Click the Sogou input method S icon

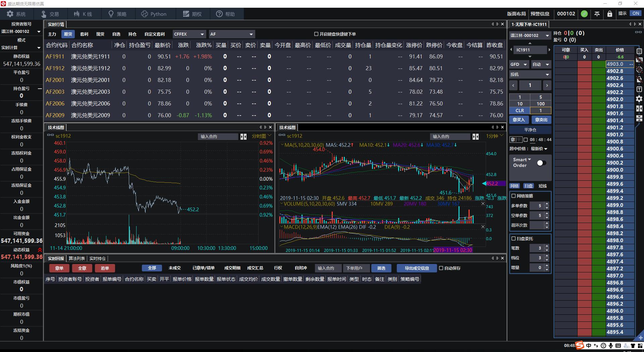pos(580,345)
